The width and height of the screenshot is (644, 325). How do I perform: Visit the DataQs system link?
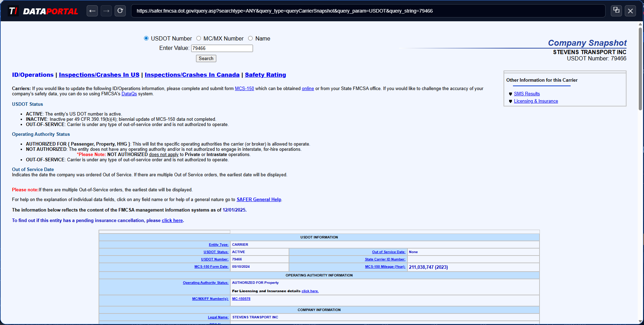(x=129, y=94)
